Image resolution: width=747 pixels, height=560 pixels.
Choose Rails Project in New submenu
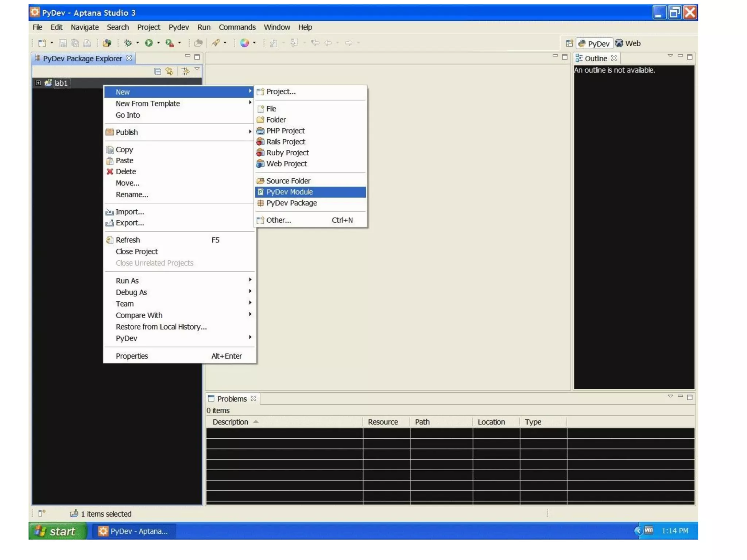[x=310, y=142]
